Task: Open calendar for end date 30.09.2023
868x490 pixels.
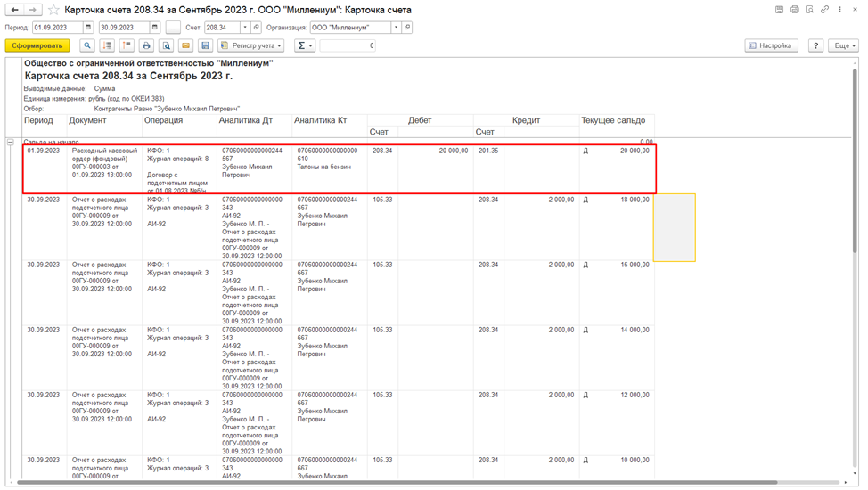Action: tap(155, 27)
